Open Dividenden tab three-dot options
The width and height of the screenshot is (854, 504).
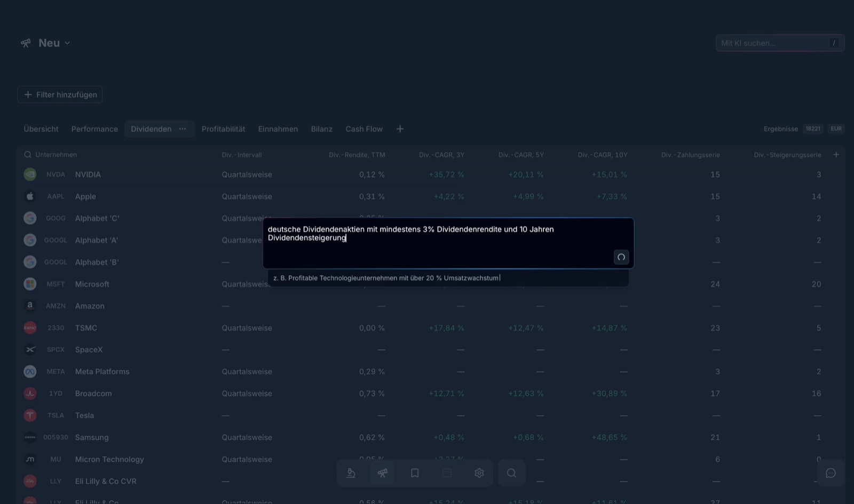pyautogui.click(x=183, y=129)
